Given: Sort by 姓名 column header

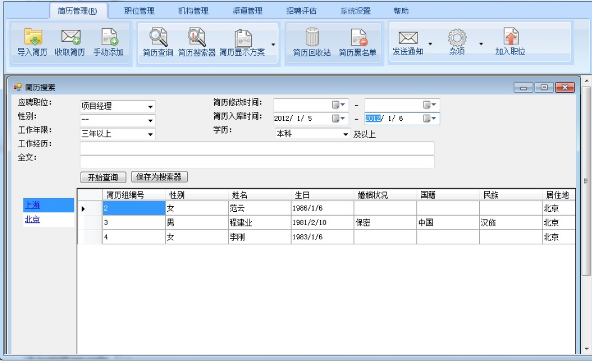Looking at the screenshot, I should click(x=260, y=195).
